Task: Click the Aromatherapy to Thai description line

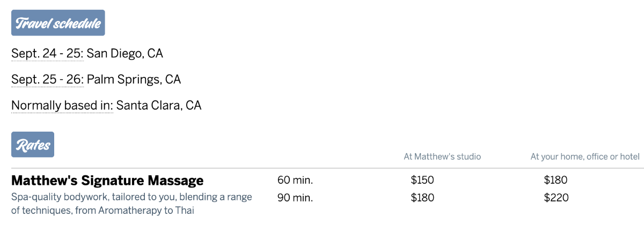Action: tap(103, 211)
